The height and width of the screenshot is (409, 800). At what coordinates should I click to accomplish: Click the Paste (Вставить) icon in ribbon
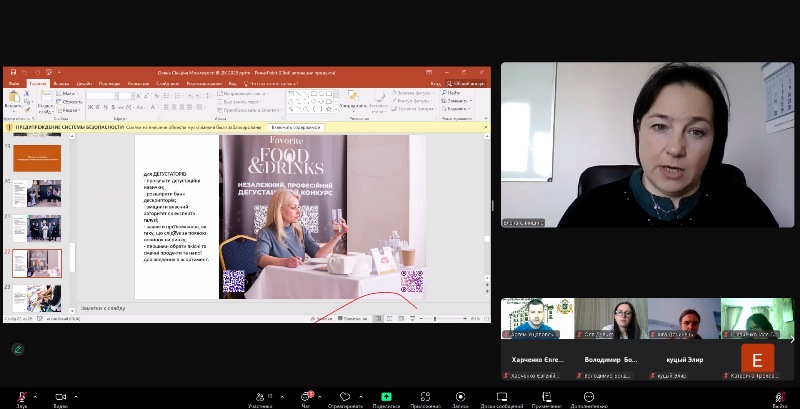(x=13, y=96)
